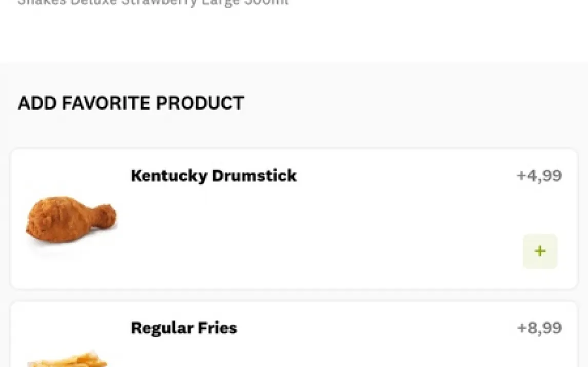This screenshot has width=588, height=367.
Task: Tap the Kentucky Drumstick product image
Action: [x=71, y=219]
